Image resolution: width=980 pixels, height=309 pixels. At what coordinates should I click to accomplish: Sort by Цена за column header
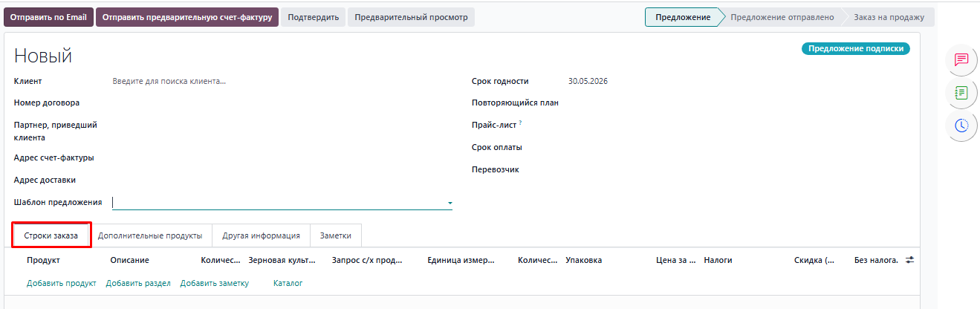[675, 260]
